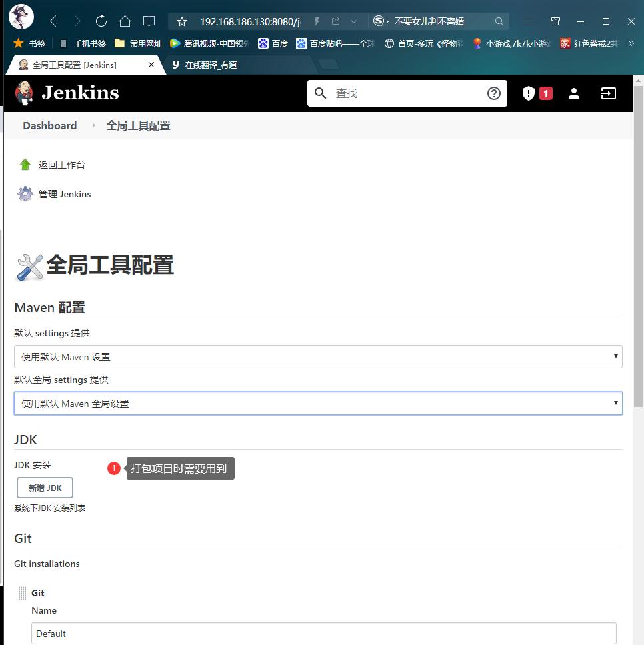644x645 pixels.
Task: Open the browser hamburger menu
Action: pos(528,21)
